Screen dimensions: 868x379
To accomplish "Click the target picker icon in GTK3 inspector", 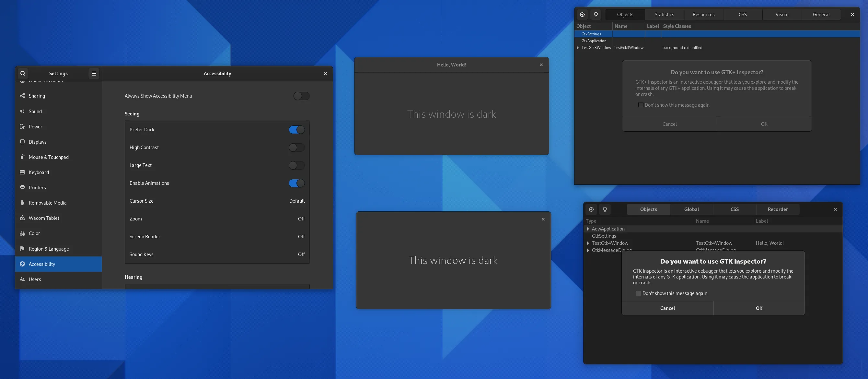I will click(582, 15).
